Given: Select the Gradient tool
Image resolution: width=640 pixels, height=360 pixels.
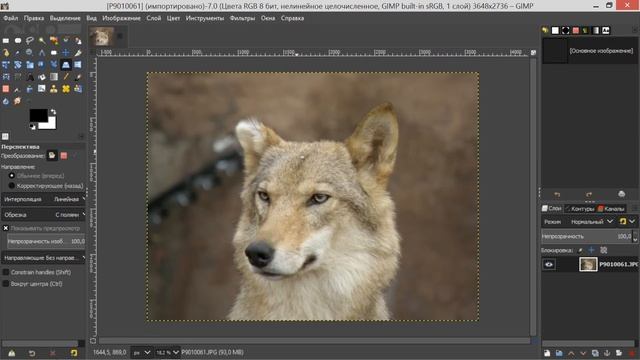Looking at the screenshot, I should click(53, 76).
